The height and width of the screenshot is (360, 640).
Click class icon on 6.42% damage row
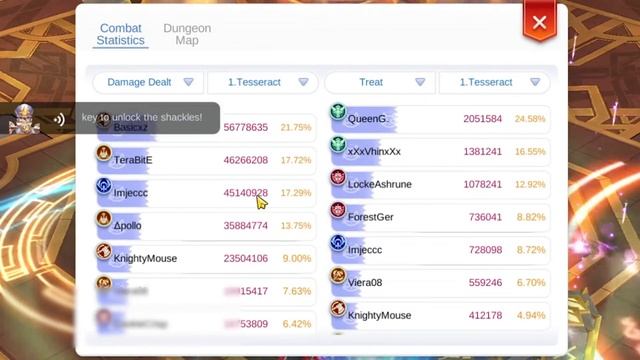coord(104,316)
